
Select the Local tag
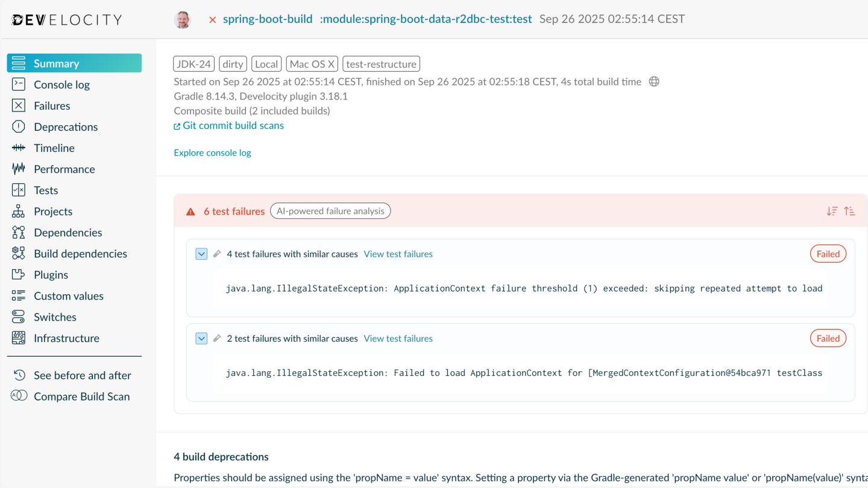(x=266, y=64)
